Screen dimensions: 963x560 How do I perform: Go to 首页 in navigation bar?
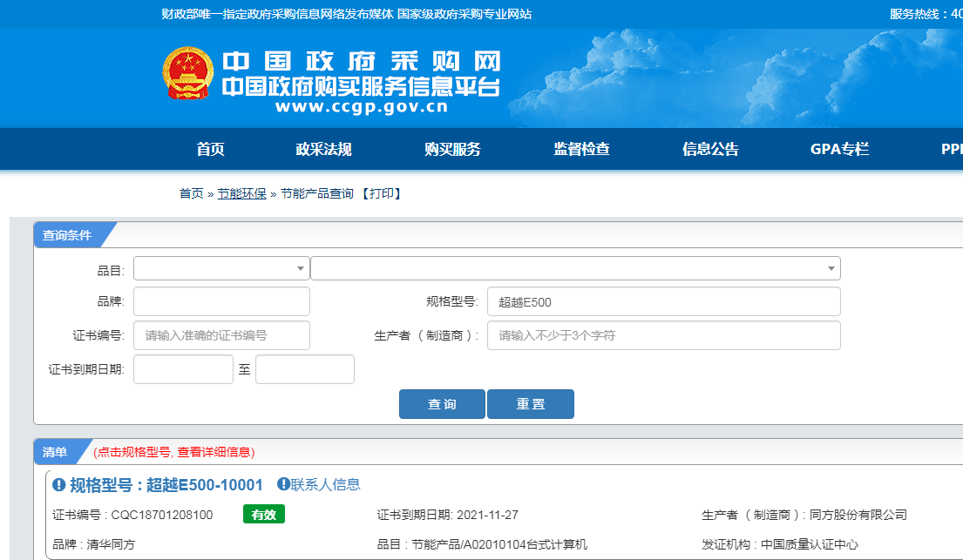[210, 149]
